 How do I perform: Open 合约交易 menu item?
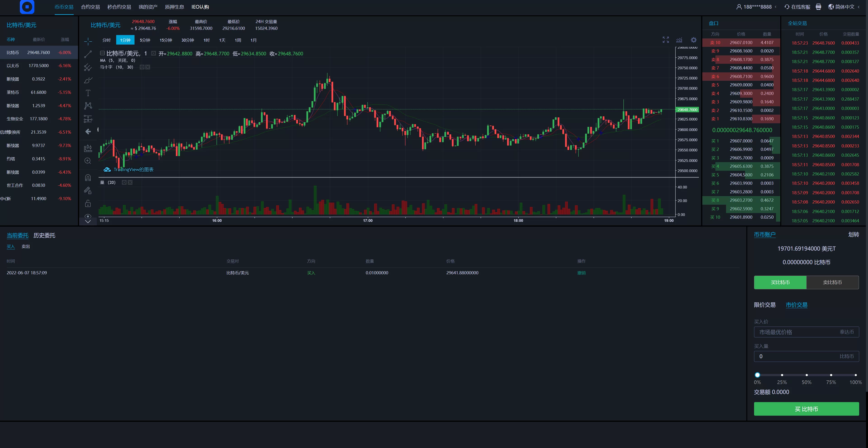click(90, 7)
